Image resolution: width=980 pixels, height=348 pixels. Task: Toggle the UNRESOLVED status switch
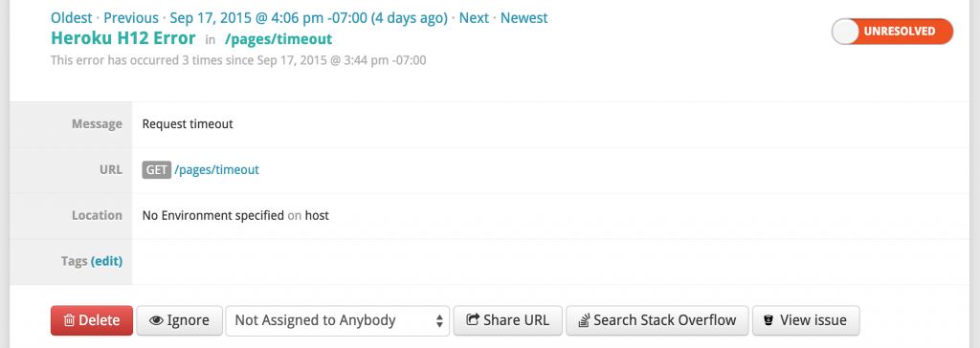[x=892, y=32]
